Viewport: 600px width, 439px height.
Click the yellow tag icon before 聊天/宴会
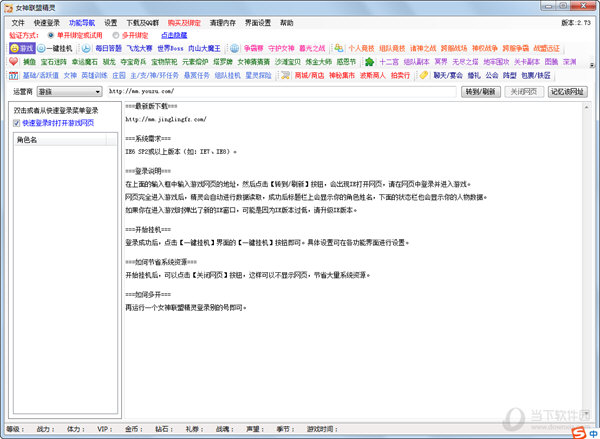[424, 75]
